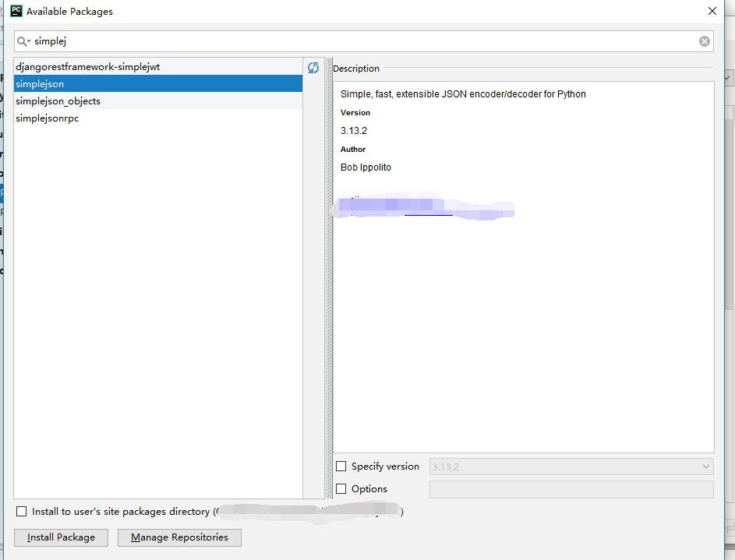The height and width of the screenshot is (560, 735).
Task: Click the version number 3.13.2 in description
Action: (354, 131)
